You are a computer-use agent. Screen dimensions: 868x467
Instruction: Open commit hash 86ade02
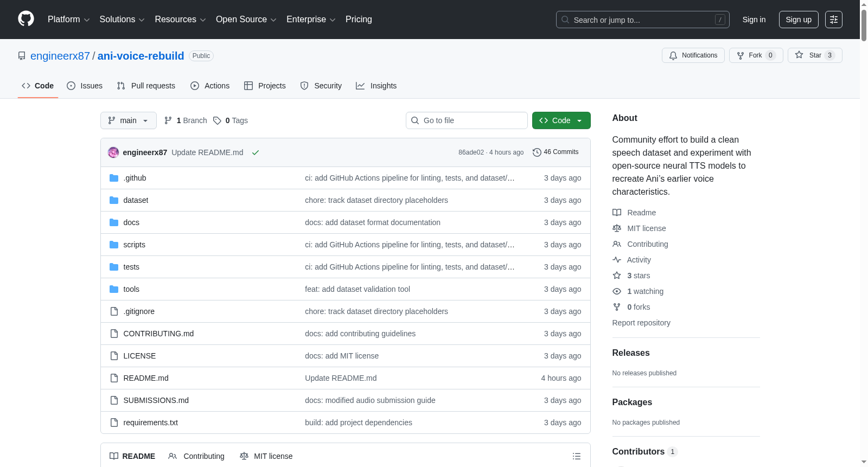click(471, 152)
